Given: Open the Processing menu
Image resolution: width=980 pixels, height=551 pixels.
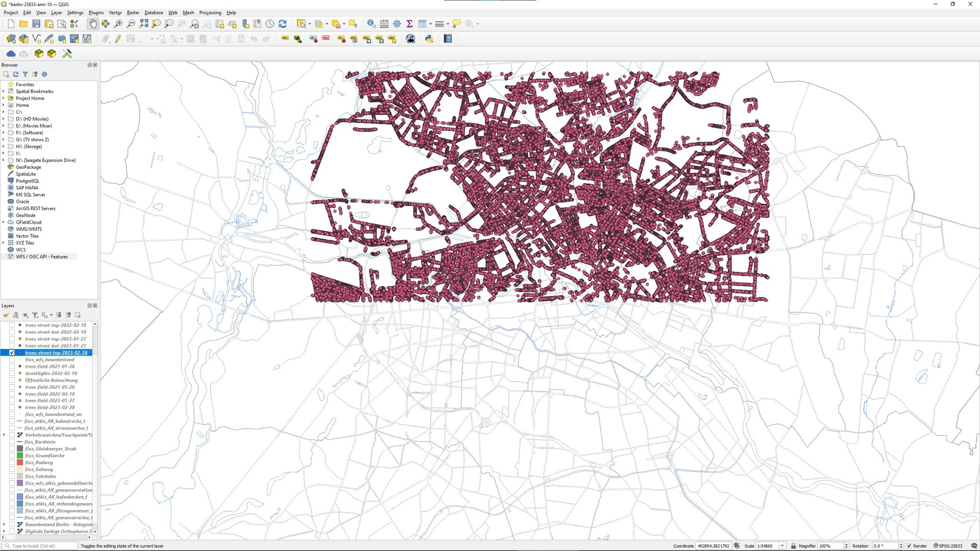Looking at the screenshot, I should [210, 12].
